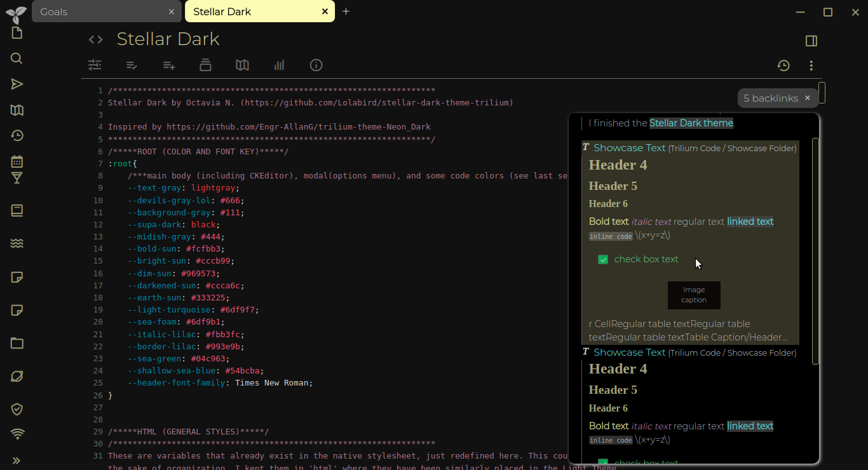
Task: Open the Note Info ribbon icon
Action: pyautogui.click(x=316, y=65)
